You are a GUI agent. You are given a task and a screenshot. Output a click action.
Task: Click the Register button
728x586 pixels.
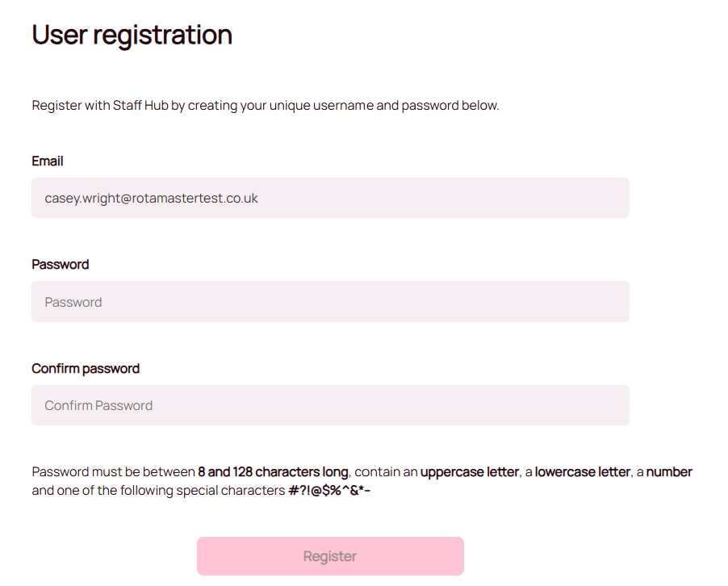click(330, 556)
